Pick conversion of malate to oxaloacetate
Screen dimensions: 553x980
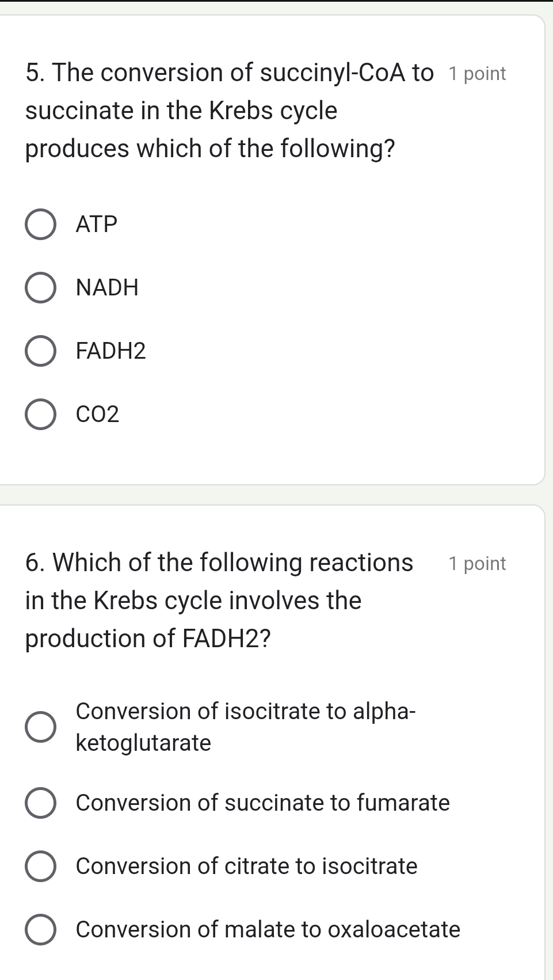[40, 930]
